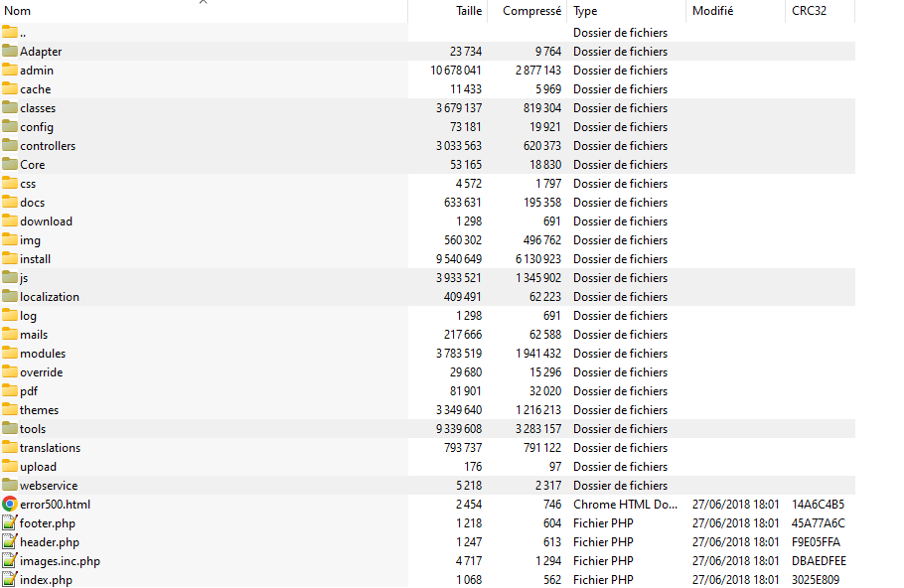Select the file name header.php
904x588 pixels.
pyautogui.click(x=50, y=542)
